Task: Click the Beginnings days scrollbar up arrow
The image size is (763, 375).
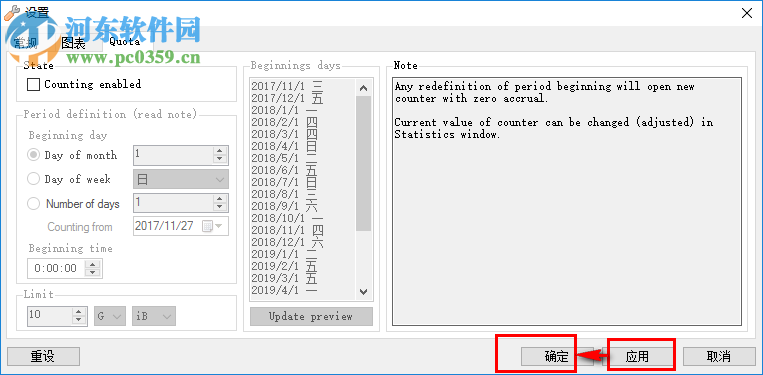Action: coord(363,89)
